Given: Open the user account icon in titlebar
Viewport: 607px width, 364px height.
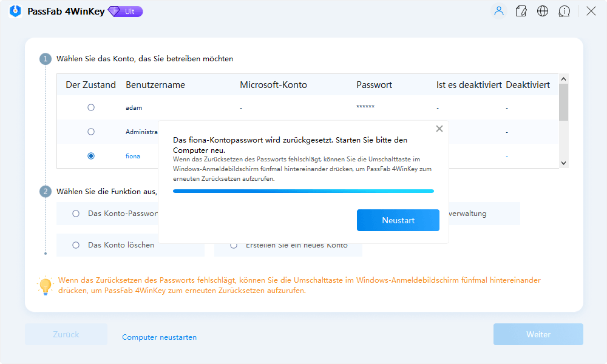Looking at the screenshot, I should click(498, 11).
